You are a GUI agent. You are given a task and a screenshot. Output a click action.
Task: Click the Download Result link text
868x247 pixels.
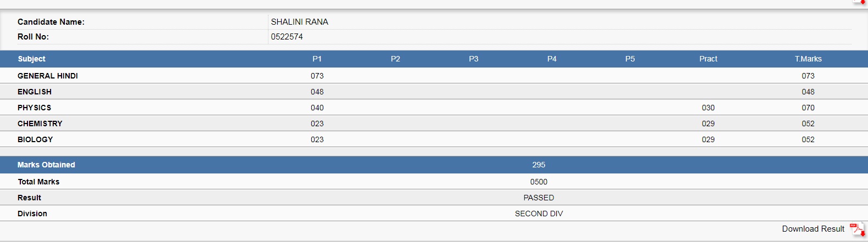click(x=813, y=229)
